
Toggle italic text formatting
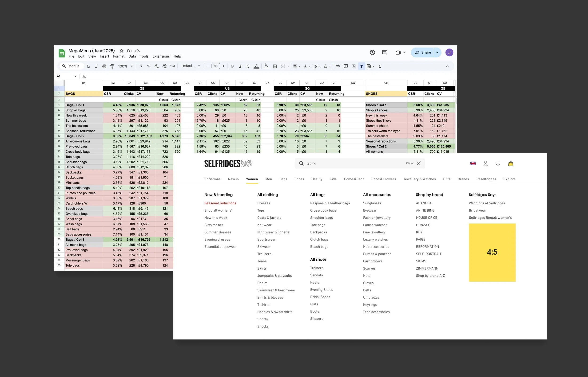pyautogui.click(x=240, y=66)
